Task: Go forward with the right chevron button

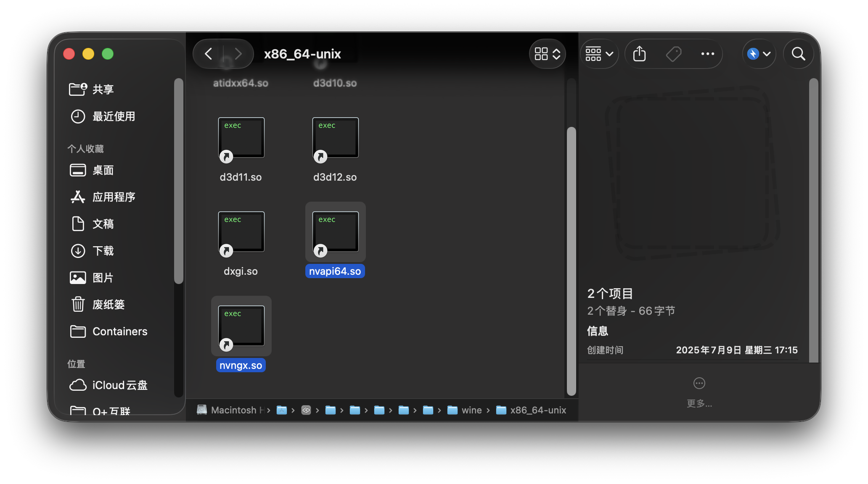Action: [238, 54]
